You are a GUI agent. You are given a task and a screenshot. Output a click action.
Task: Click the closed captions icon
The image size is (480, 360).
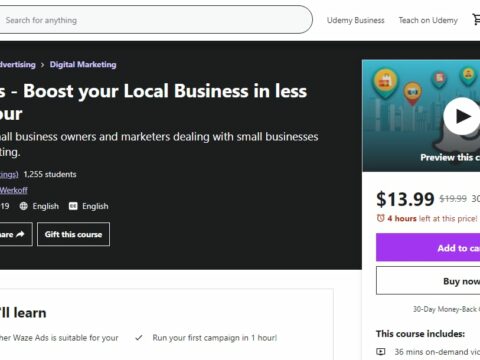coord(73,206)
